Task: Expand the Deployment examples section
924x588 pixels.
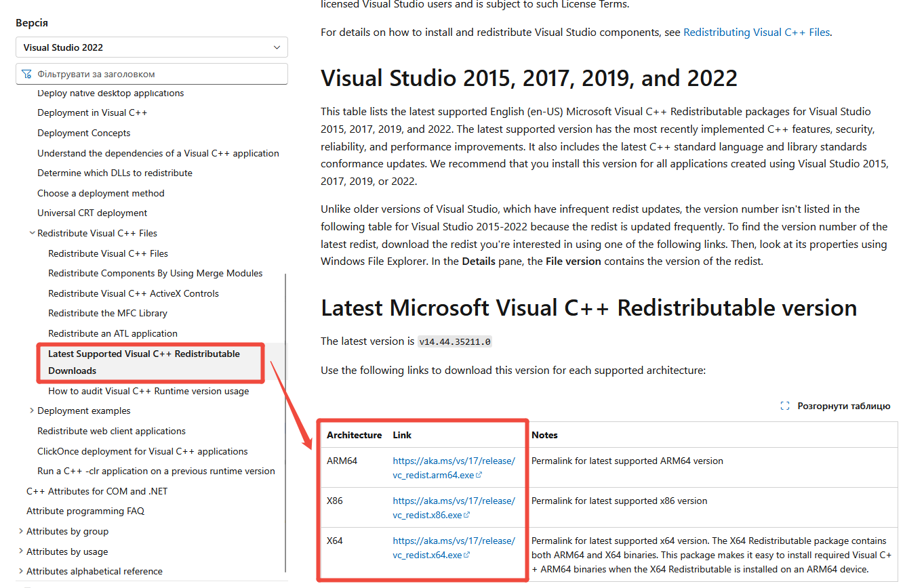Action: tap(32, 411)
